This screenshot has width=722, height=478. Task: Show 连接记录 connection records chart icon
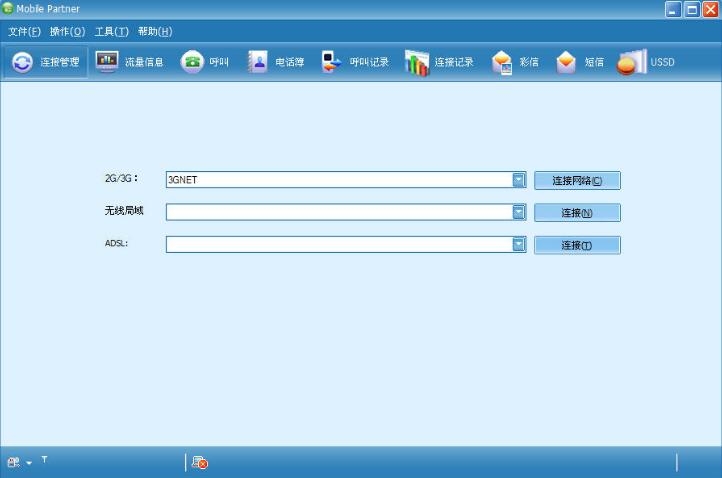[417, 62]
